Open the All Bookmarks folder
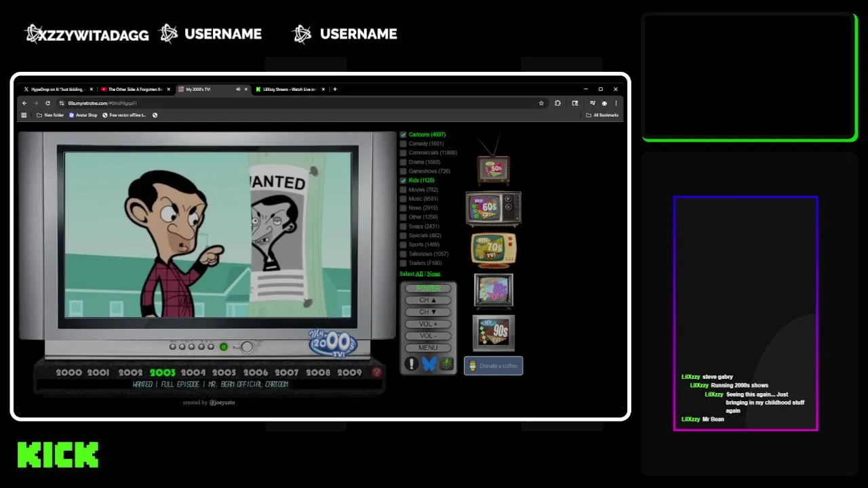 click(x=602, y=115)
